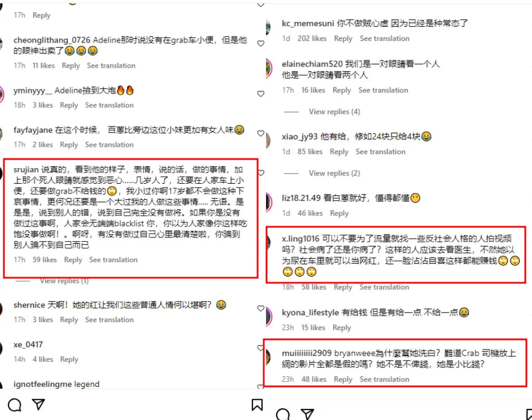Share post via right paper plane icon
The height and width of the screenshot is (420, 532).
[307, 414]
